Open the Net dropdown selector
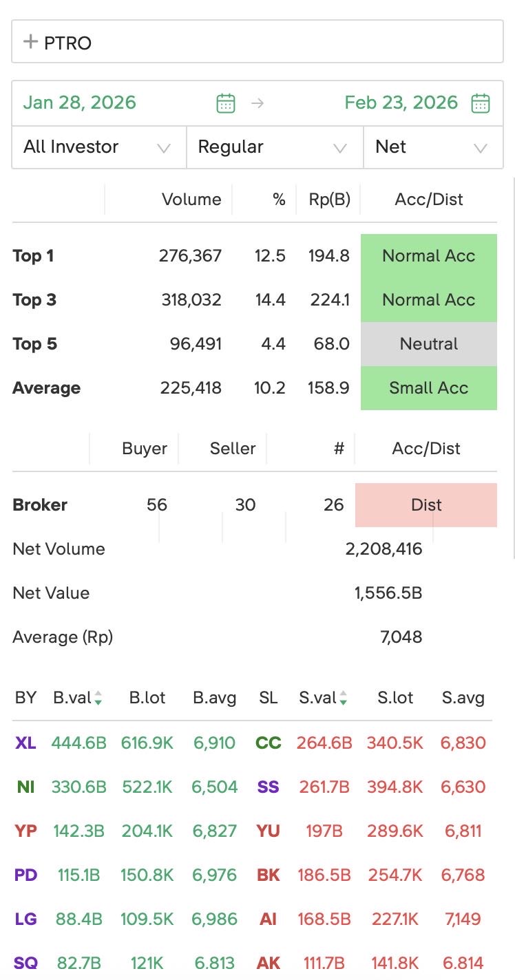The width and height of the screenshot is (515, 980). click(x=432, y=147)
